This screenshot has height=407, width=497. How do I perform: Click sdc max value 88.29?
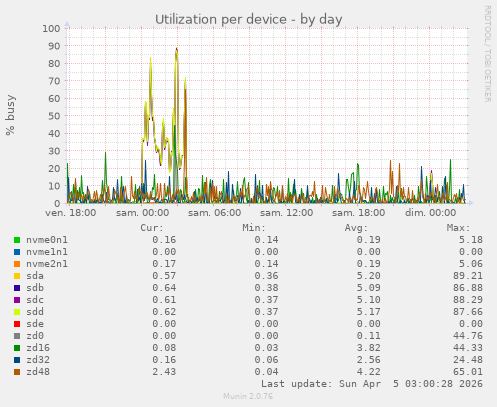(468, 300)
